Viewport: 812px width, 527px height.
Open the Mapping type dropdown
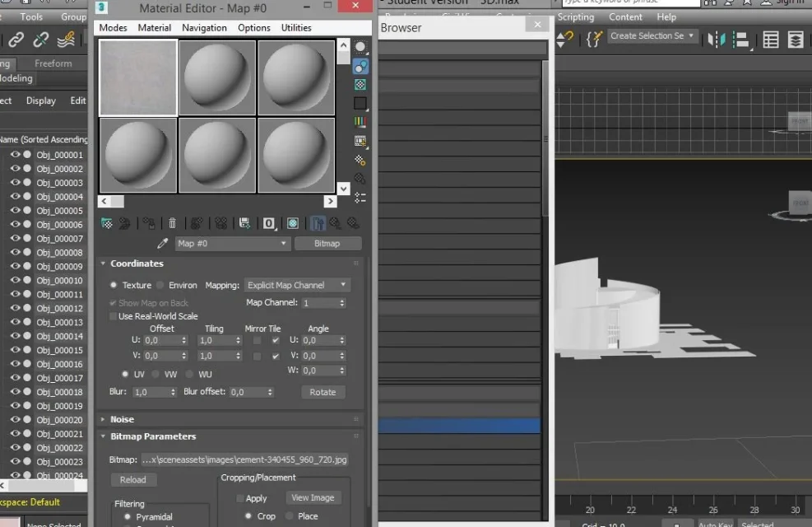(x=297, y=285)
